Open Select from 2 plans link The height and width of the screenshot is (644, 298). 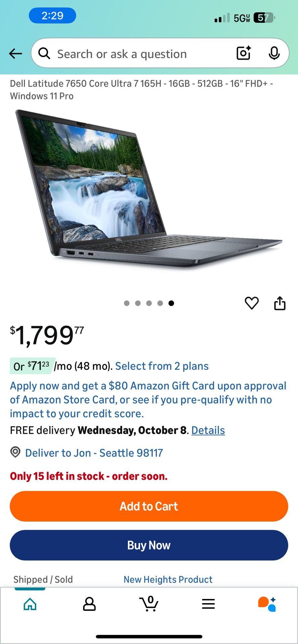[162, 366]
